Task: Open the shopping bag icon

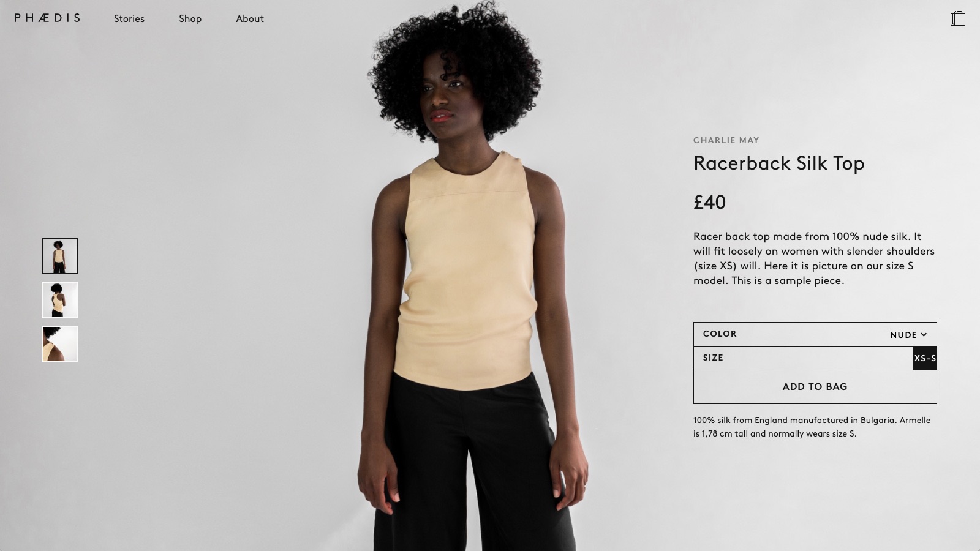Action: (958, 18)
